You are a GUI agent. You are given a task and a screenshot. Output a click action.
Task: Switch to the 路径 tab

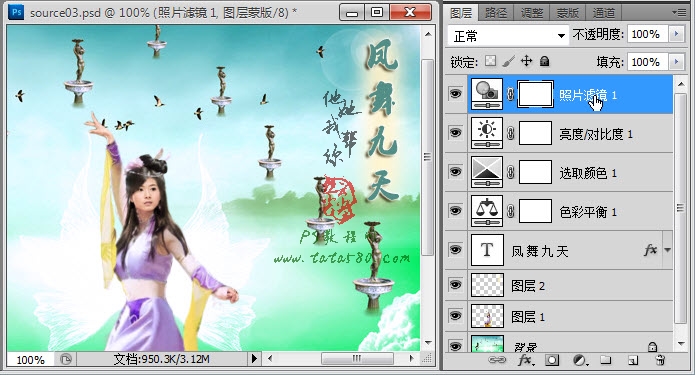(496, 13)
